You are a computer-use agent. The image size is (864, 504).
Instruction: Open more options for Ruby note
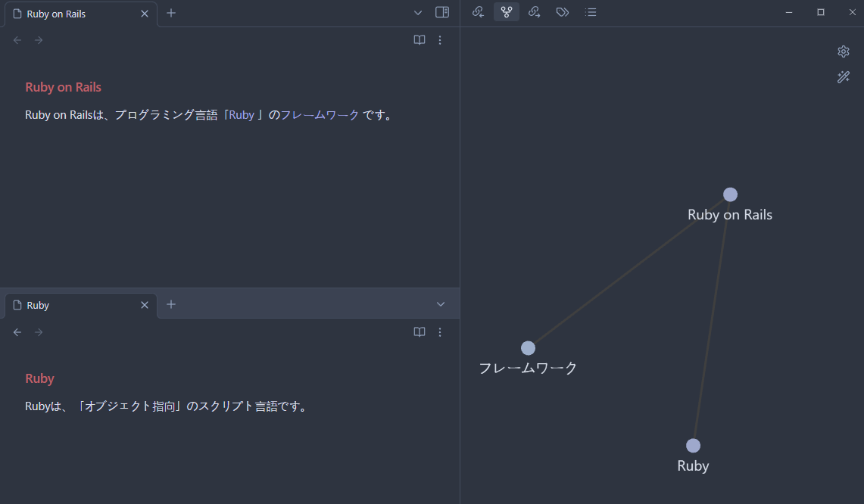point(440,332)
